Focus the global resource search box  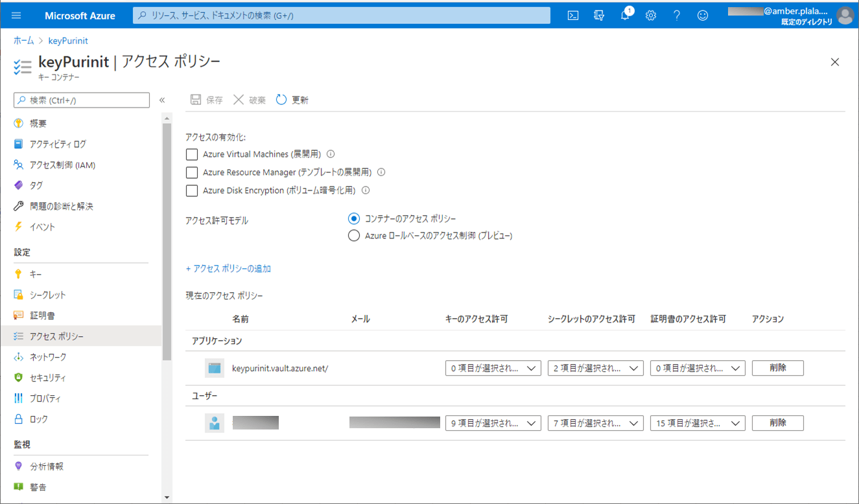pyautogui.click(x=342, y=16)
